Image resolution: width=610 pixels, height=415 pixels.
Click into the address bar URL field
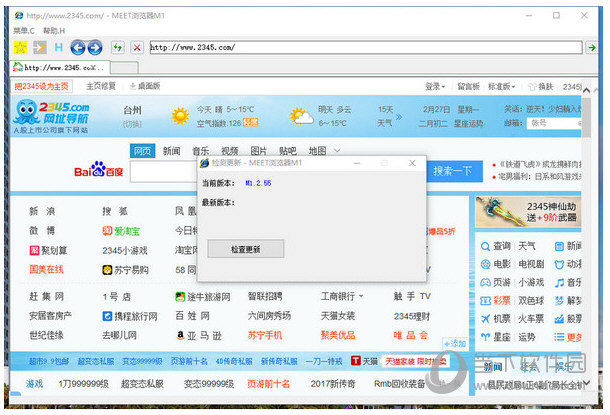[360, 47]
